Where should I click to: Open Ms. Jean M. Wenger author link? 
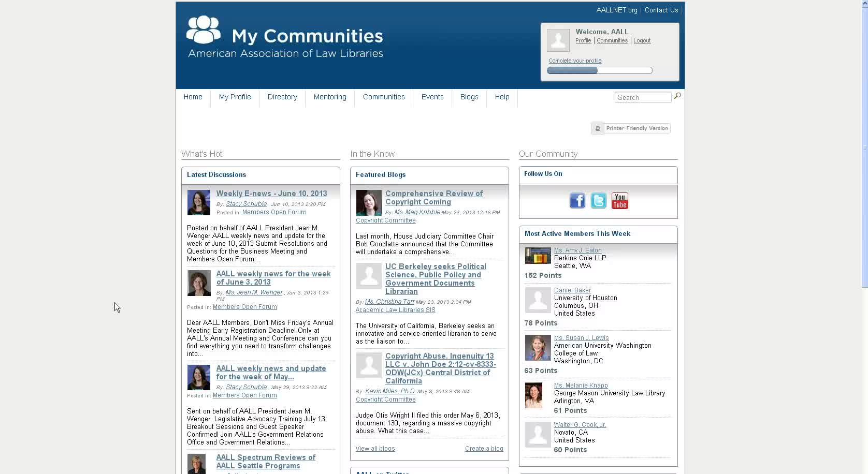click(254, 292)
